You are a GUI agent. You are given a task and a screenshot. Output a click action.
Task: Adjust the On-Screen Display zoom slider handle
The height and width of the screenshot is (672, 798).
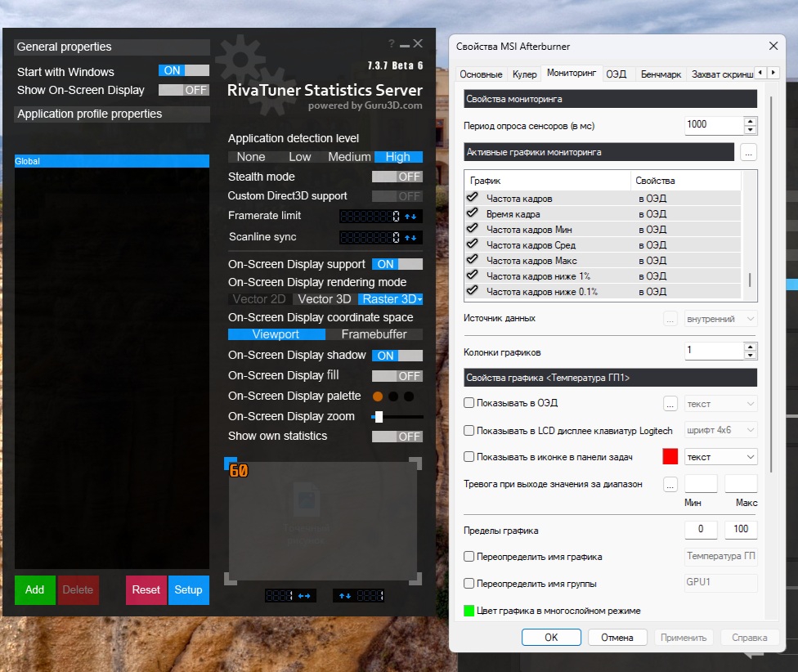379,417
